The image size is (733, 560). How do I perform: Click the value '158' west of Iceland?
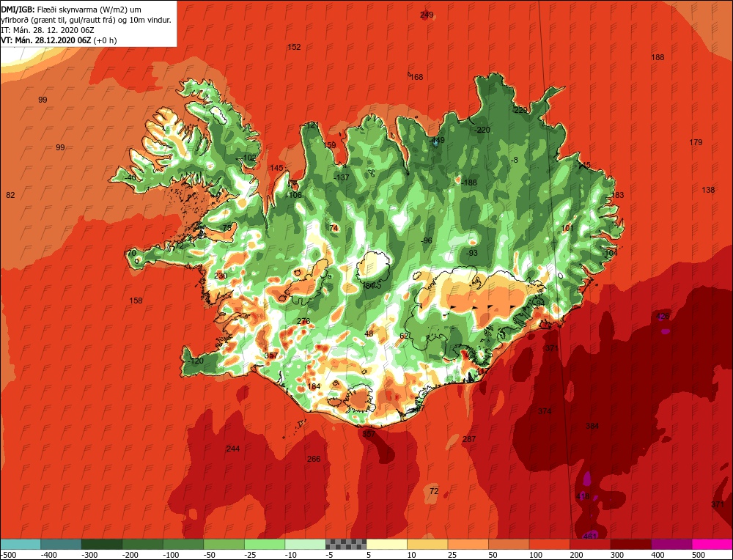tap(136, 301)
